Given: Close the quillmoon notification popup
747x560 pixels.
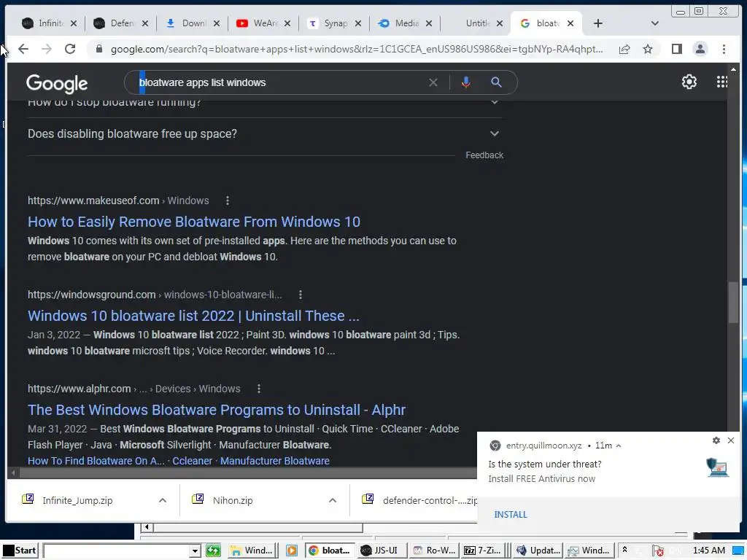Looking at the screenshot, I should (x=731, y=440).
